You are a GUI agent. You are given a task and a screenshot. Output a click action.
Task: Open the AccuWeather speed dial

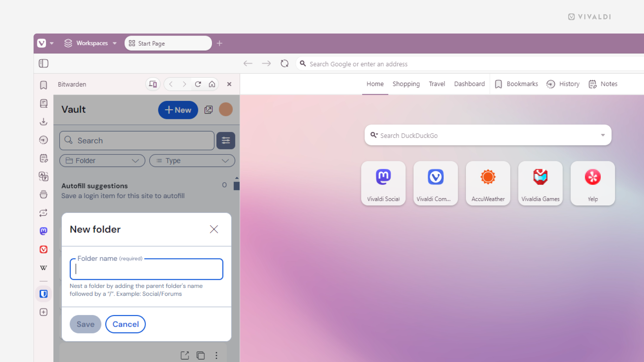[x=488, y=183]
